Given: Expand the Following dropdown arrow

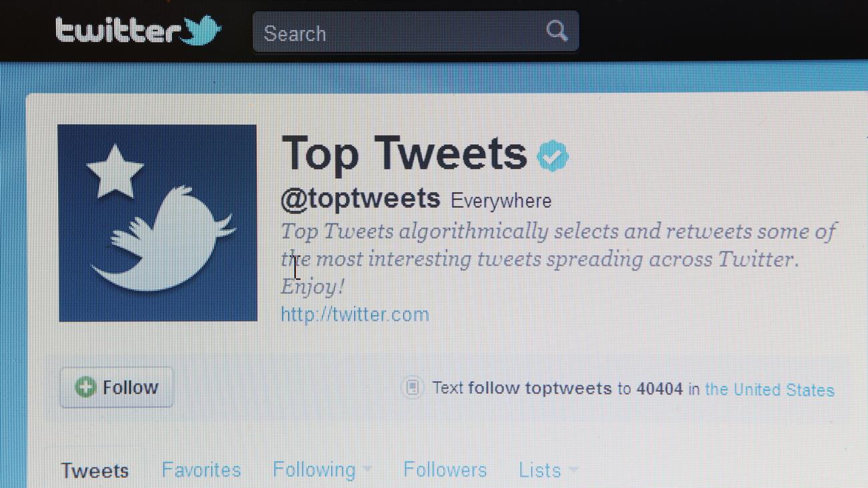Looking at the screenshot, I should click(366, 470).
